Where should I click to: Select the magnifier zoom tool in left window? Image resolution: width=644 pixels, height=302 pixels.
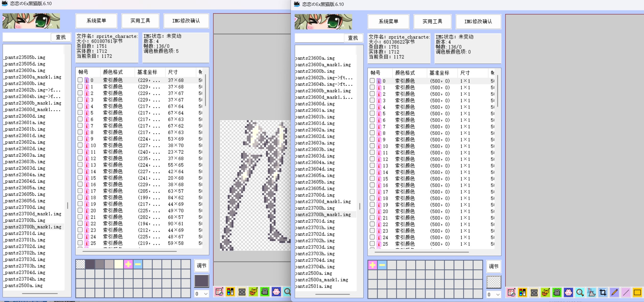pyautogui.click(x=287, y=292)
